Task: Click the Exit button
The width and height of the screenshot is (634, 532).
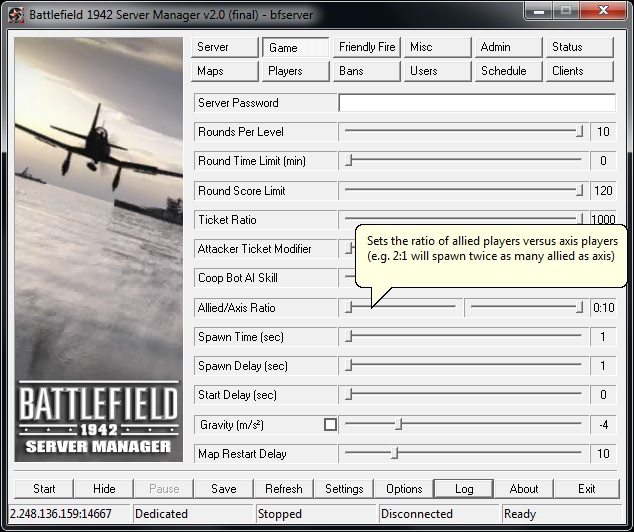Action: 586,489
